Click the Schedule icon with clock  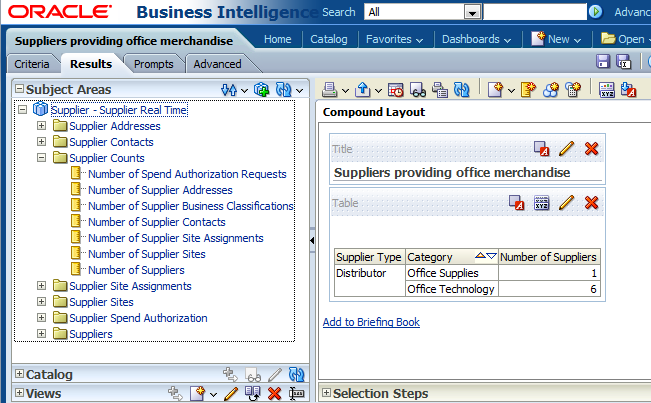(396, 89)
